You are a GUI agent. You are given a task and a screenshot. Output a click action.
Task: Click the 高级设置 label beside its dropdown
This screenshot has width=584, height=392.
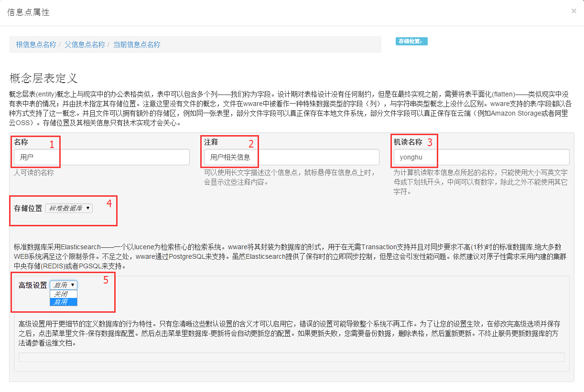coord(32,285)
